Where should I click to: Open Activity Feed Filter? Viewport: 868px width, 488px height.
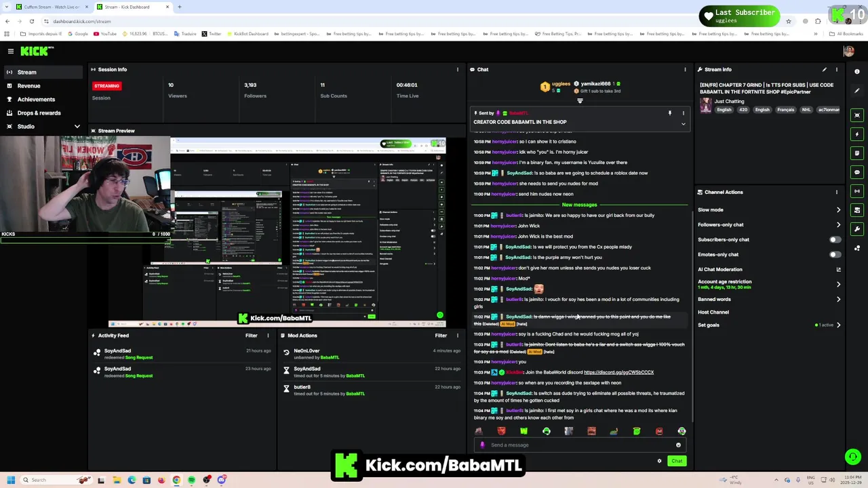pos(251,335)
